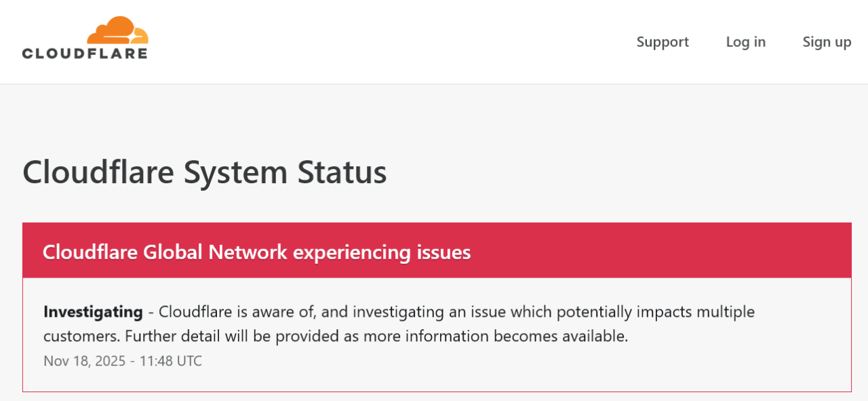
Task: Click the "11:48 UTC" time stamp
Action: click(171, 361)
